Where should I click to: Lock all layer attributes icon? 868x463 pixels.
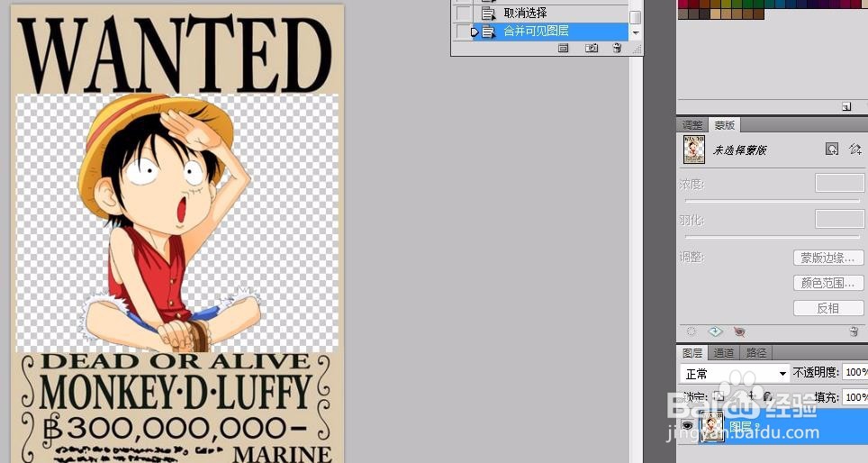point(767,396)
